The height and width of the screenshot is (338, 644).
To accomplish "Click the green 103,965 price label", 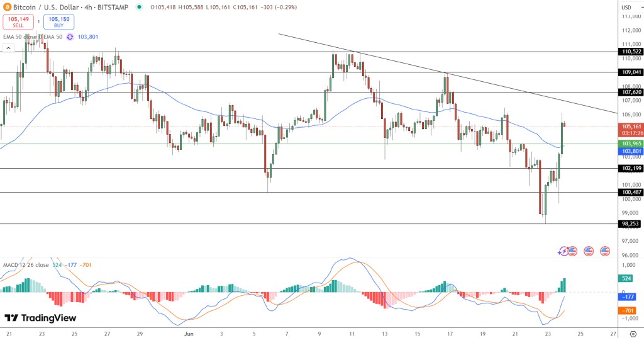I will pos(631,144).
